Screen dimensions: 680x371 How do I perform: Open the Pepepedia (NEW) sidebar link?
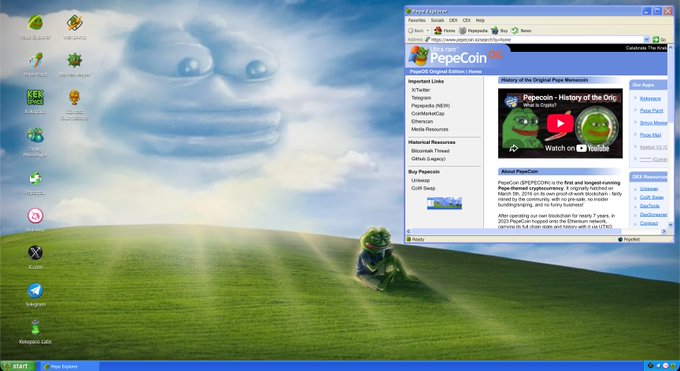tap(431, 105)
